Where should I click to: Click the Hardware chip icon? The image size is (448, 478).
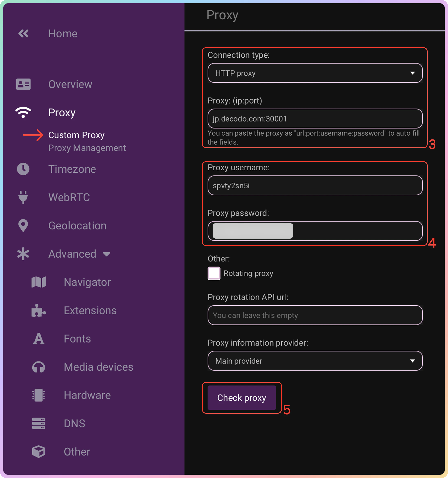[38, 395]
